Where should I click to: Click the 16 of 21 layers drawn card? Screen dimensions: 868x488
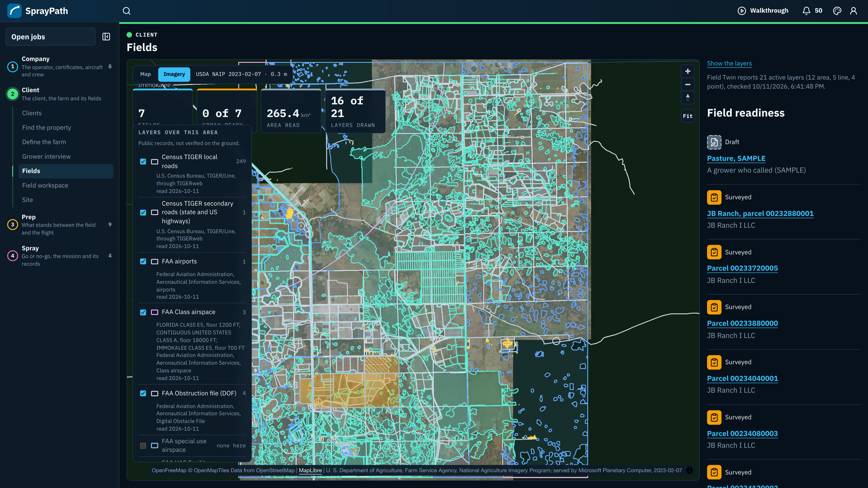[x=355, y=111]
